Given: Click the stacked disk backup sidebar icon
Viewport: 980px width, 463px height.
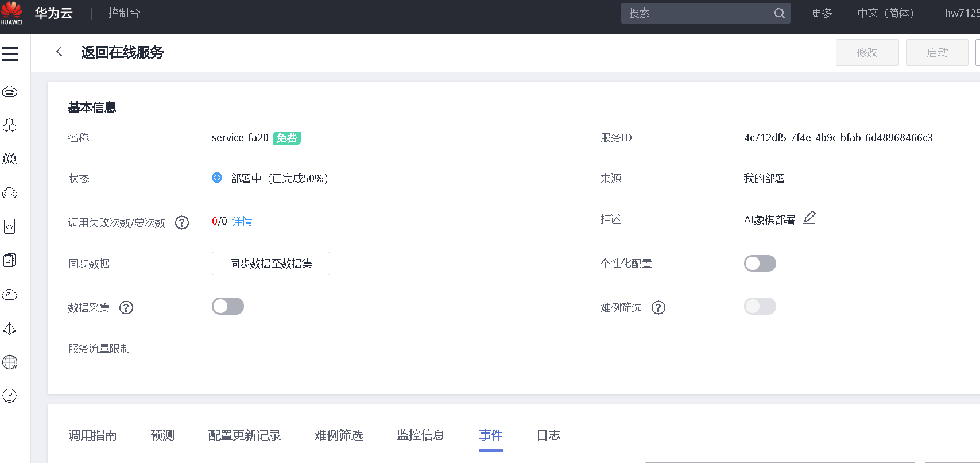Looking at the screenshot, I should pyautogui.click(x=10, y=260).
